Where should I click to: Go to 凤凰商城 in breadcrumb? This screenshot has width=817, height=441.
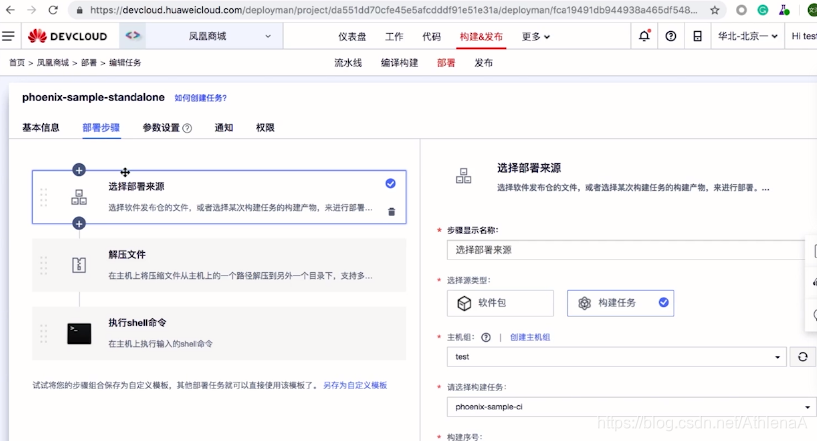pos(53,63)
